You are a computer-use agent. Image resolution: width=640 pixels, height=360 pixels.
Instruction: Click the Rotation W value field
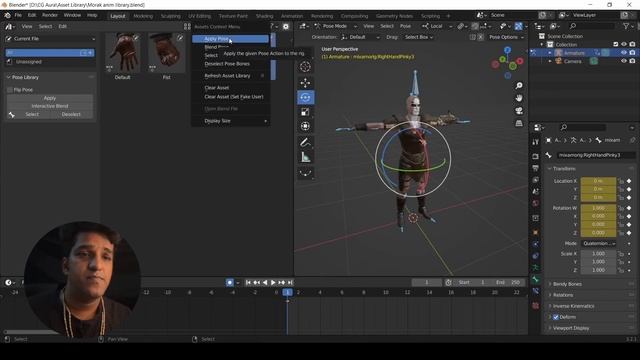pos(598,208)
